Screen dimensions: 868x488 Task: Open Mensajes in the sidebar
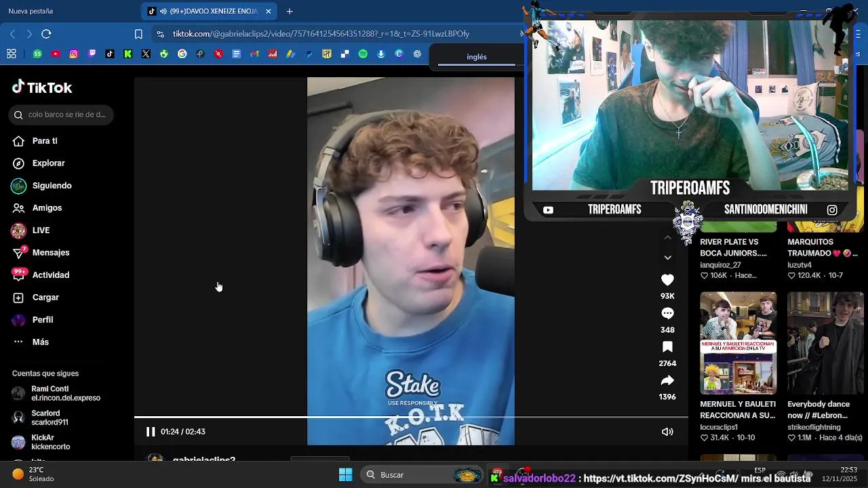coord(51,253)
